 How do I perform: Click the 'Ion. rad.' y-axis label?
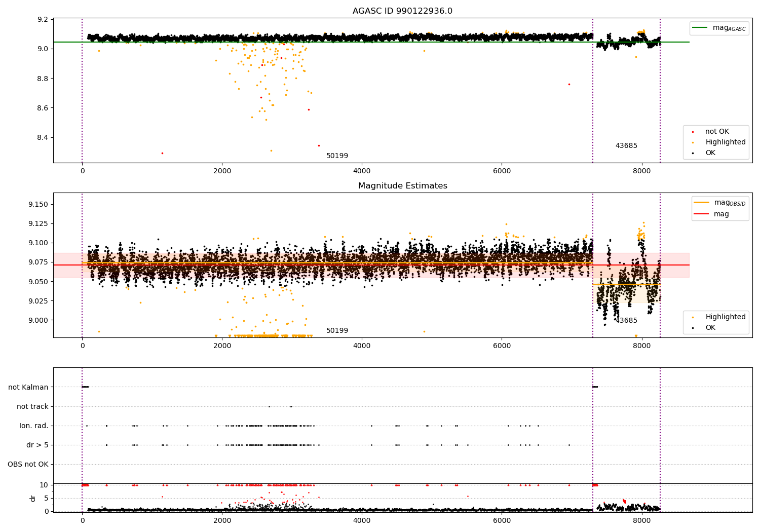click(34, 426)
